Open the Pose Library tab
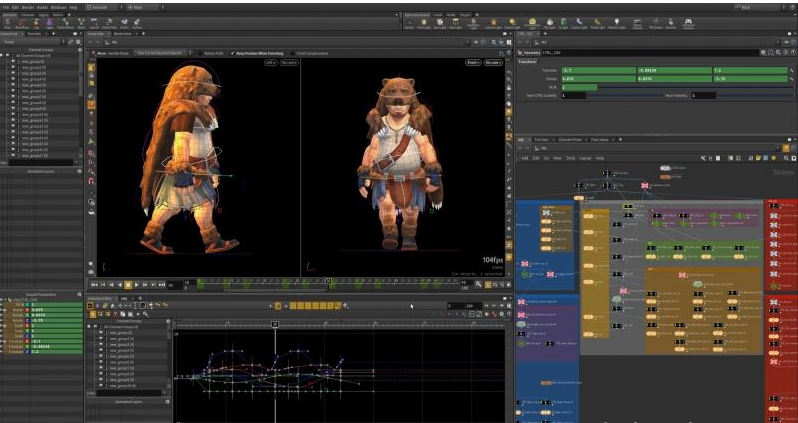The image size is (798, 423). coord(600,139)
